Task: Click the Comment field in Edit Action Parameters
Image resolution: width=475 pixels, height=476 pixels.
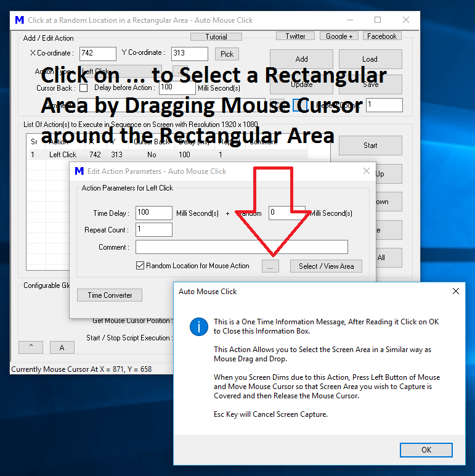Action: (242, 247)
